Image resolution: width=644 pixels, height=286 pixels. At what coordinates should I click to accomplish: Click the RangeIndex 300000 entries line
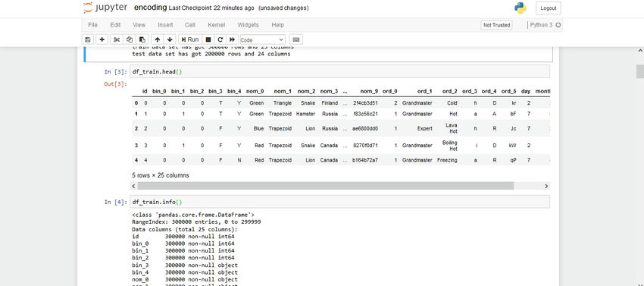(196, 222)
